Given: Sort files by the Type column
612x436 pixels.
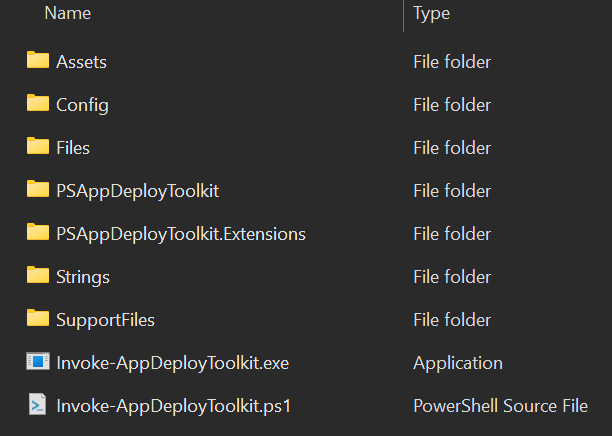Looking at the screenshot, I should pyautogui.click(x=431, y=13).
